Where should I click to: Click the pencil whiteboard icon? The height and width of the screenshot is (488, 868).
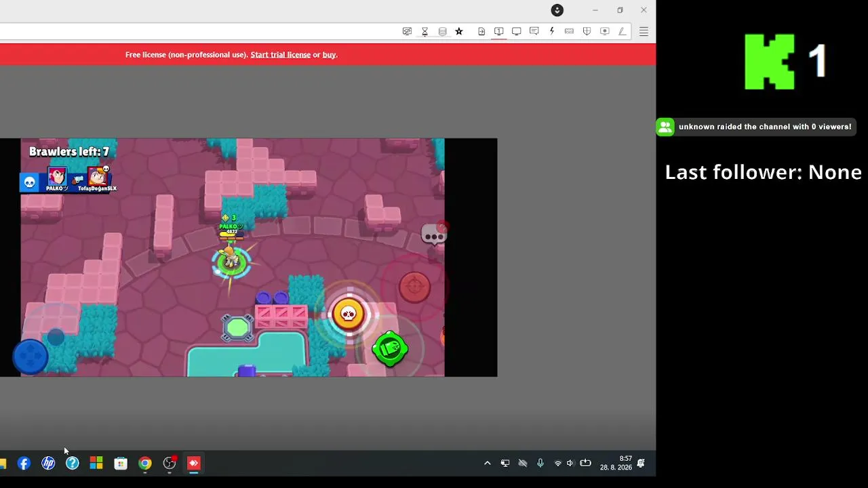click(622, 31)
